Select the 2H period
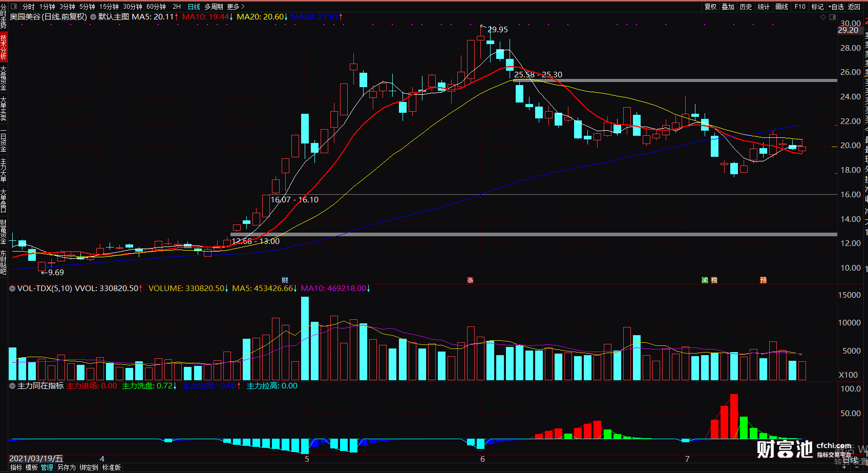868x473 pixels. (177, 7)
